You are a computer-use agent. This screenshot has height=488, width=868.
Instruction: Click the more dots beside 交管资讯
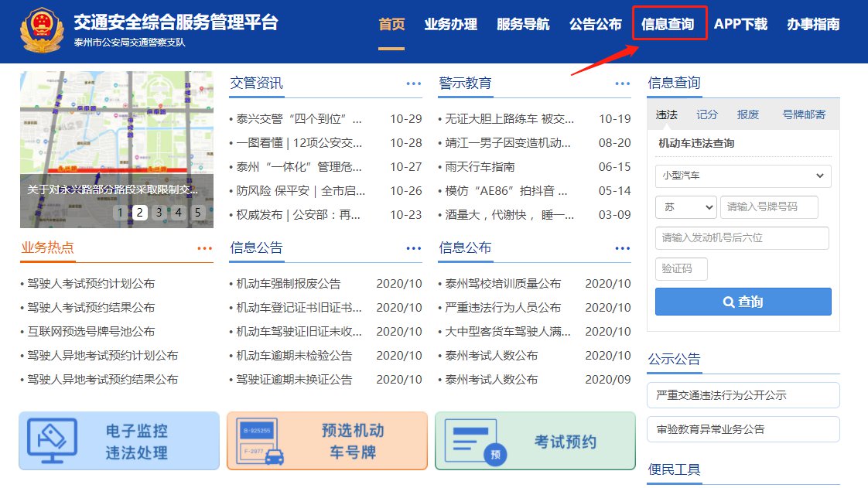pos(414,84)
